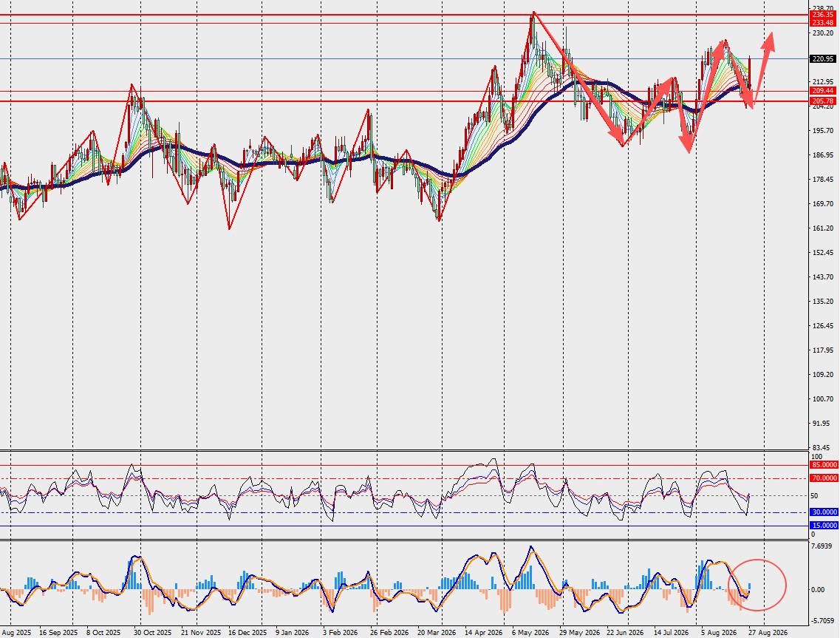This screenshot has height=638, width=840.
Task: Click the 9 Jan 2026 date label
Action: click(x=292, y=633)
